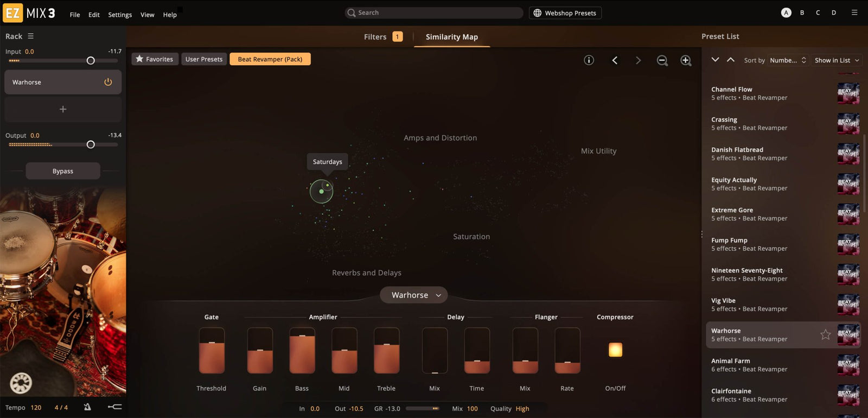The height and width of the screenshot is (418, 868).
Task: Open the Settings menu
Action: coord(120,15)
